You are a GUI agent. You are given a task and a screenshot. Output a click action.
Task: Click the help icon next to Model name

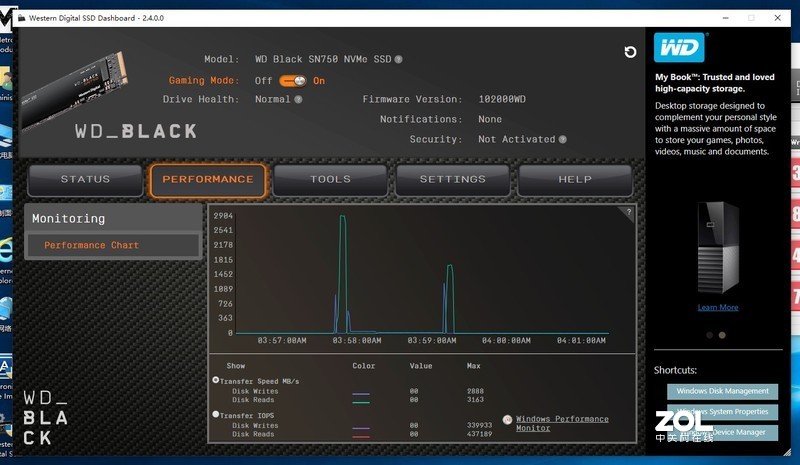(398, 60)
